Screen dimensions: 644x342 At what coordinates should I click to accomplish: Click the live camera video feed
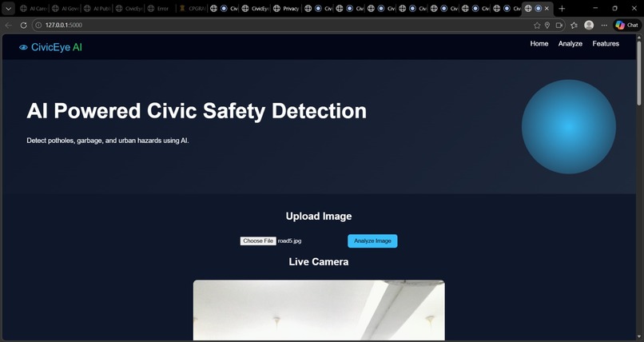coord(319,310)
